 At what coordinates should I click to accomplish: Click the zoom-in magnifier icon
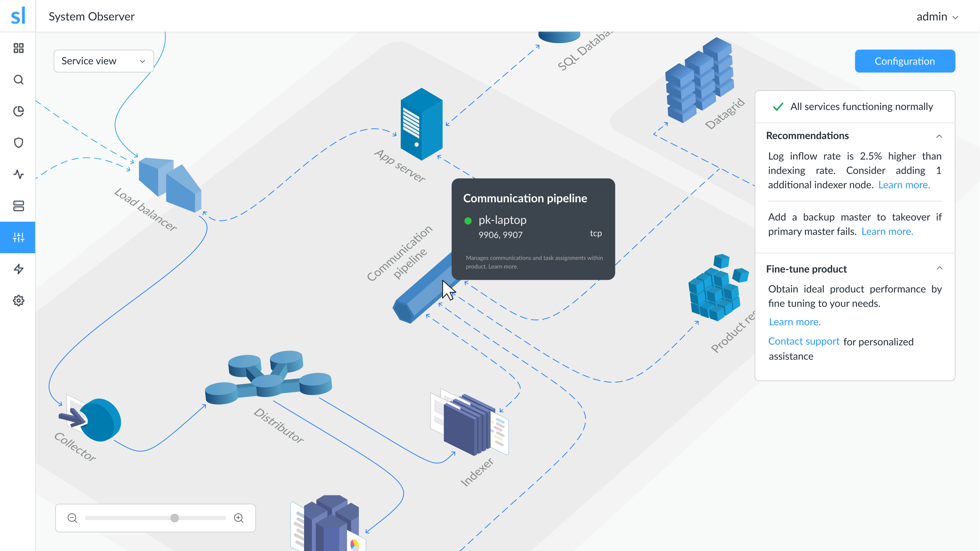pos(238,518)
